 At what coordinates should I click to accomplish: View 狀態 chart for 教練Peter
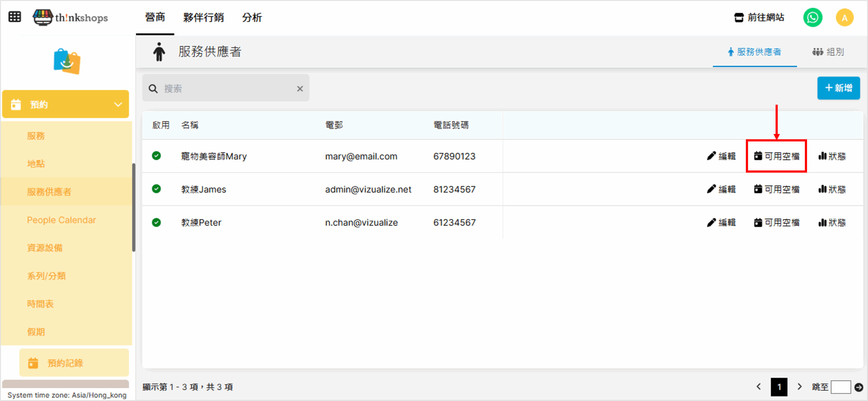coord(832,223)
